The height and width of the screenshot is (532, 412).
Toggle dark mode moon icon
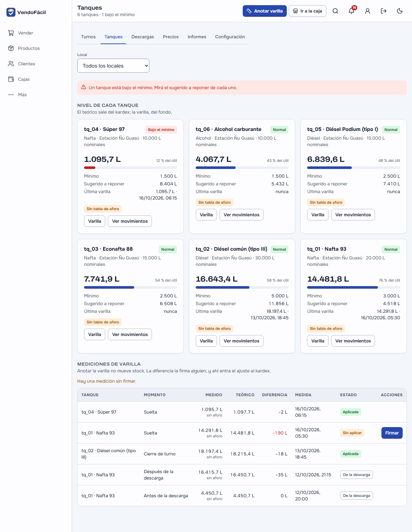(x=400, y=11)
